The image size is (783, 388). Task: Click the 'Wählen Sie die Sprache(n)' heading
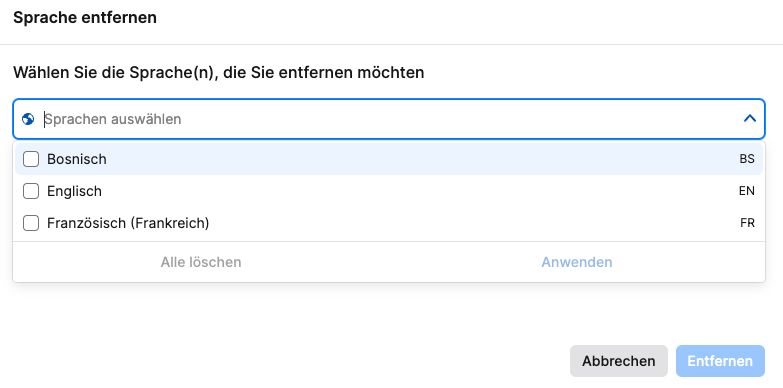tap(219, 73)
